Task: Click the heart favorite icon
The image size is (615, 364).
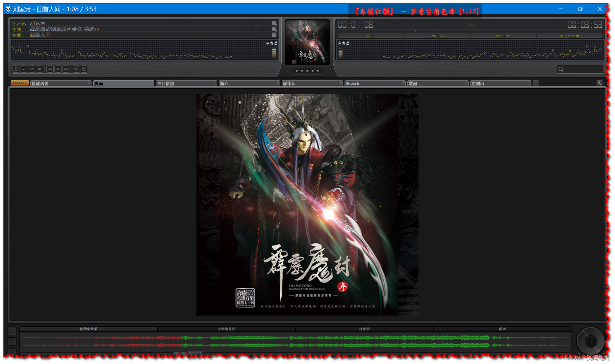Action: coord(76,69)
